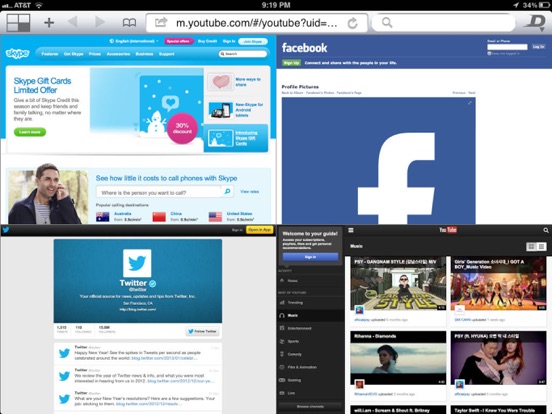Click Twitter profile avatar logo
The width and height of the screenshot is (552, 414).
tap(137, 263)
